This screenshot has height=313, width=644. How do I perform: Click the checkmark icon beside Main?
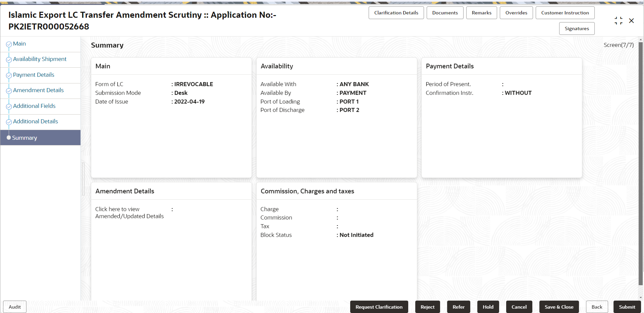click(9, 44)
